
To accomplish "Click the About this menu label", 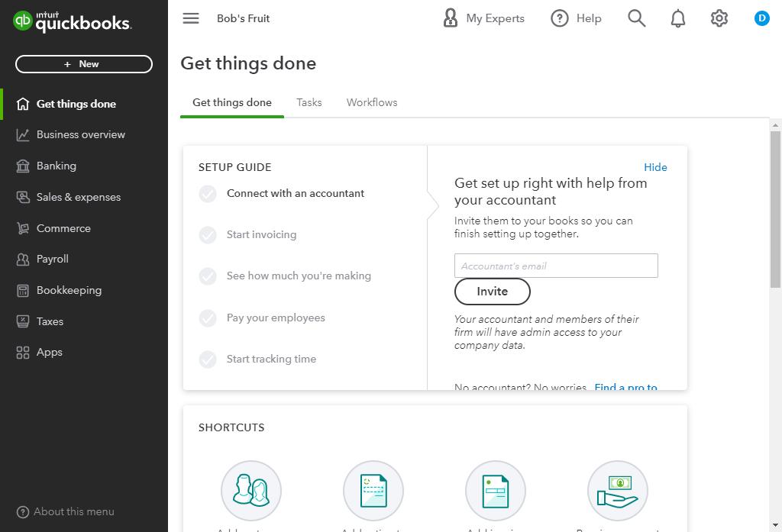I will [74, 512].
